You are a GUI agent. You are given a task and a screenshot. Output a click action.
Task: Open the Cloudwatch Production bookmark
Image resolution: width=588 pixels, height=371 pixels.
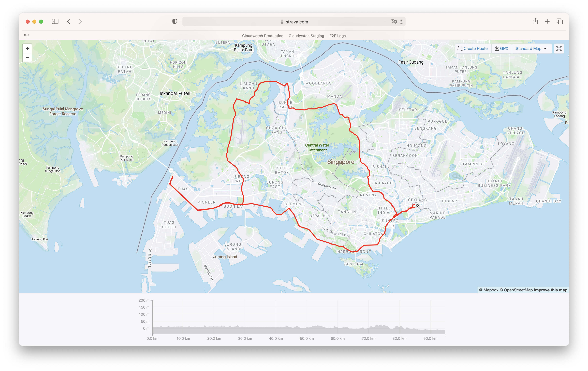click(262, 36)
